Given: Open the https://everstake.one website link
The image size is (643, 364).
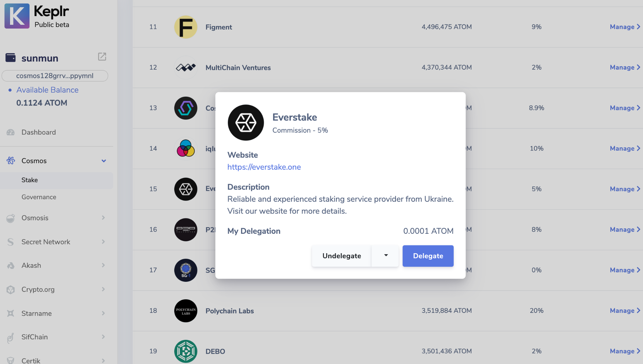Looking at the screenshot, I should [x=264, y=167].
